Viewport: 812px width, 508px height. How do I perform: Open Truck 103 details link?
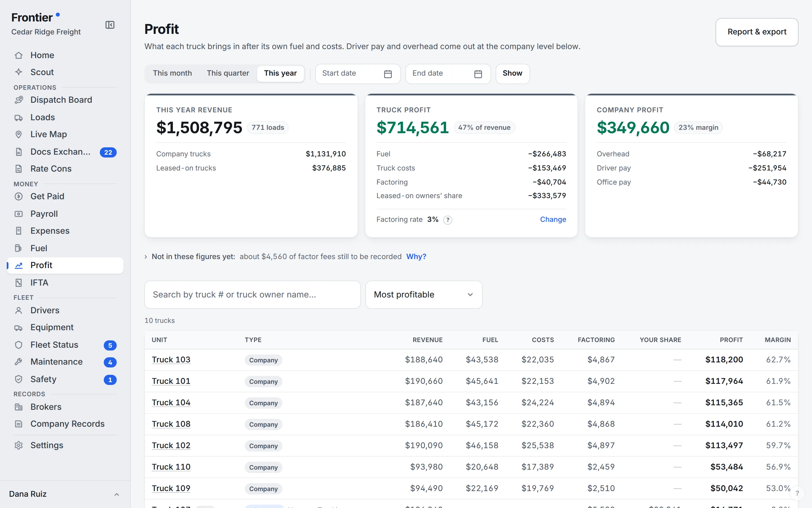(171, 360)
